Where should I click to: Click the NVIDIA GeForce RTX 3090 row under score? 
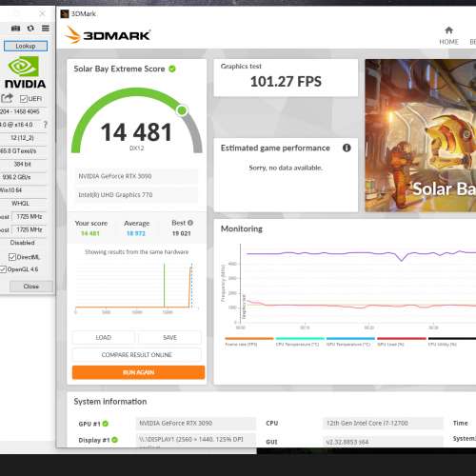[x=137, y=176]
